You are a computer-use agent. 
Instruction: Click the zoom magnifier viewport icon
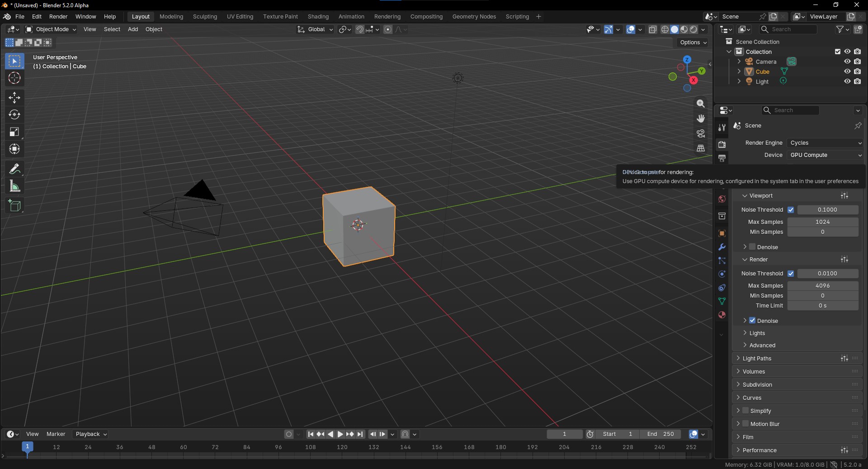701,104
